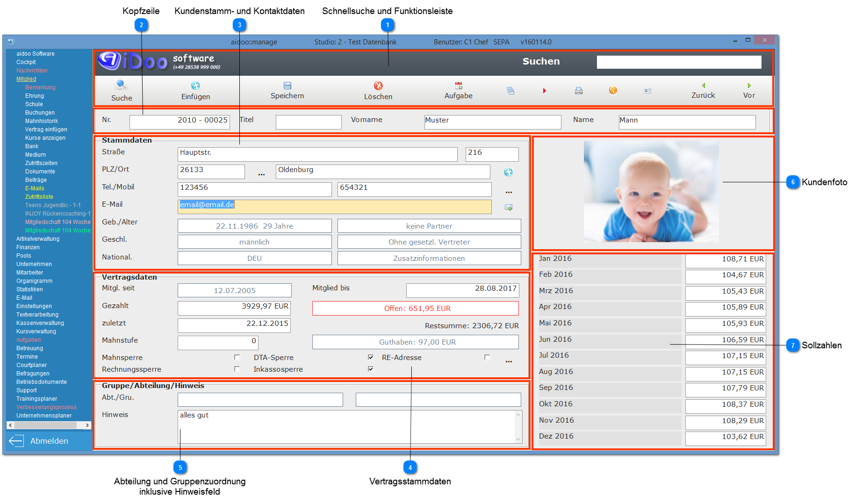Viewport: 855px width, 504px height.
Task: Click the Suchen search input field
Action: coord(679,62)
